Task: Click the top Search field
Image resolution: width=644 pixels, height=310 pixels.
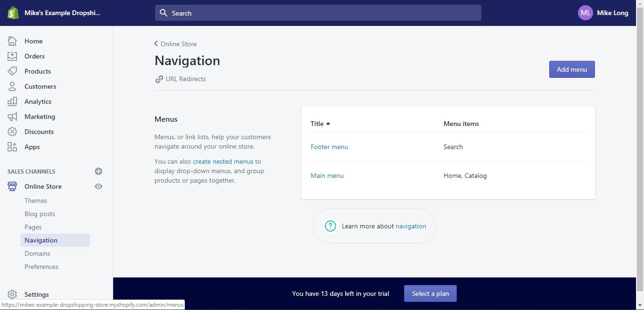Action: point(318,13)
